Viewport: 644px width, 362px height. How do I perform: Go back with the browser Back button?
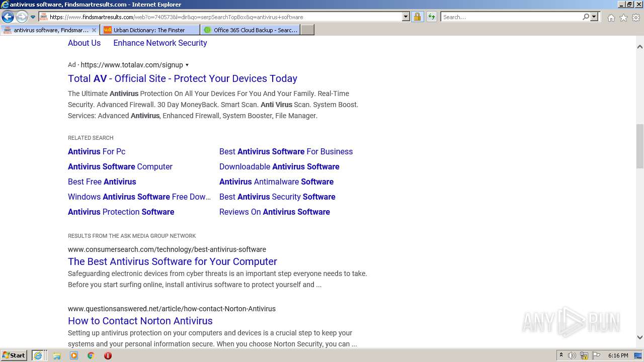pos(8,17)
